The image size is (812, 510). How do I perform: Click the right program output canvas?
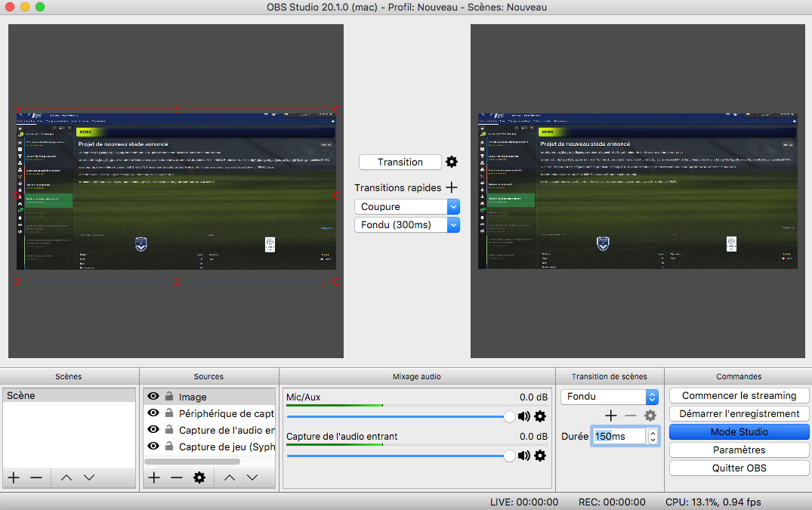(x=638, y=191)
